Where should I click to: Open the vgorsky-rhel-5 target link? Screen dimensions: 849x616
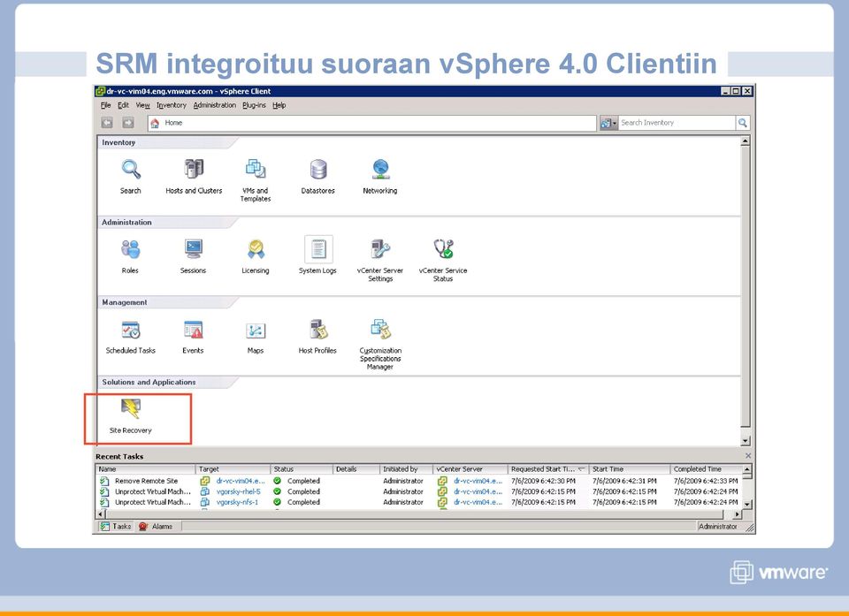(x=238, y=491)
